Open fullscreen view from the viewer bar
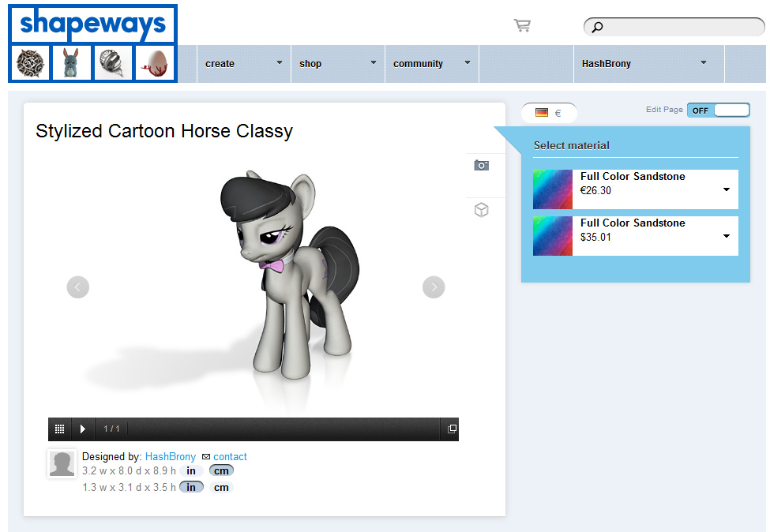Viewport: 770px width, 532px height. click(x=452, y=429)
